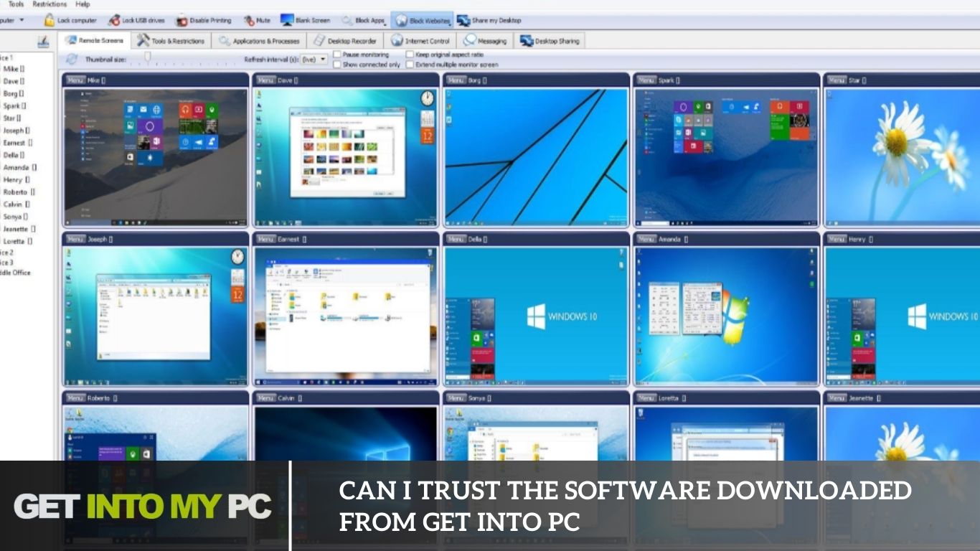Screen dimensions: 980x551
Task: Select Earnest in the computer list
Action: point(17,143)
